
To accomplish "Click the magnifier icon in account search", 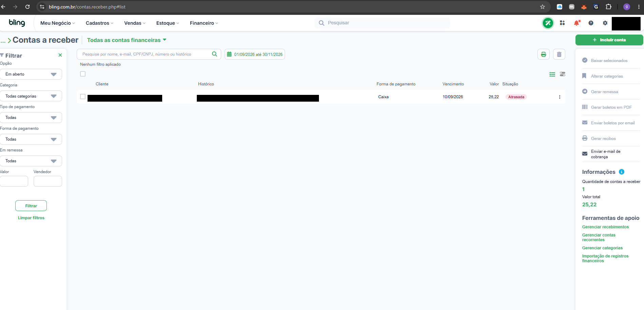I will click(x=214, y=54).
